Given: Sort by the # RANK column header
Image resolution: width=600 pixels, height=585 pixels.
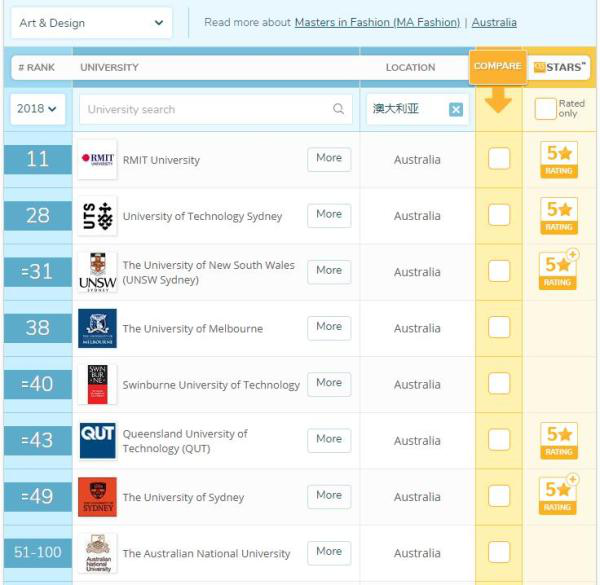Looking at the screenshot, I should [37, 67].
